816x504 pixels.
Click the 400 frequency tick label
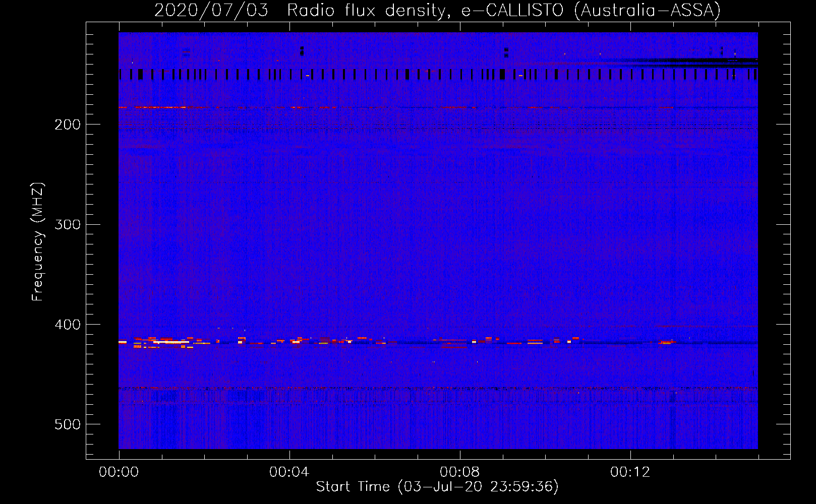click(68, 325)
